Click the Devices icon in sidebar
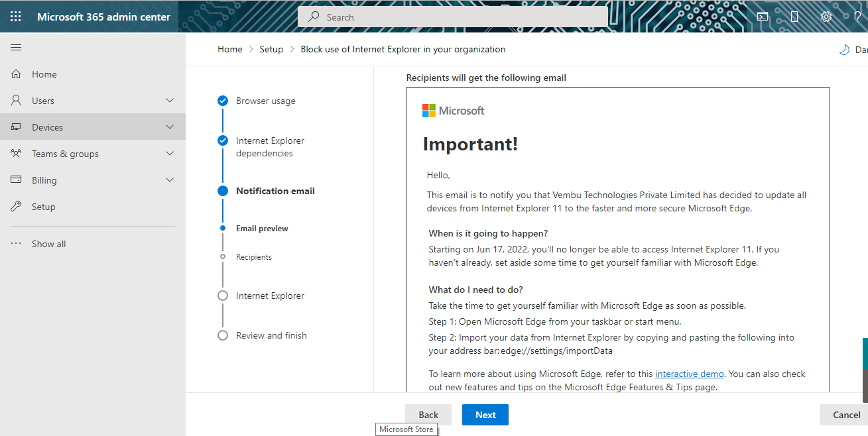The image size is (868, 436). [17, 127]
